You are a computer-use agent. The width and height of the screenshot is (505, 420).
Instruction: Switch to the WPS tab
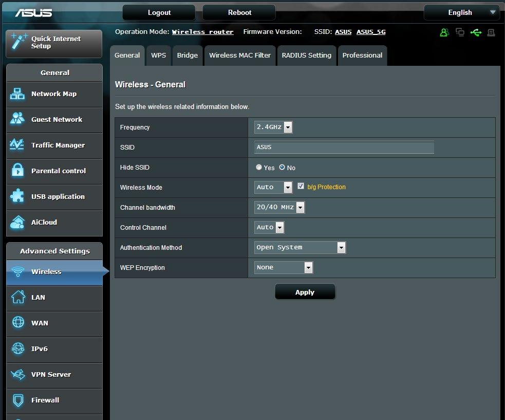click(158, 56)
